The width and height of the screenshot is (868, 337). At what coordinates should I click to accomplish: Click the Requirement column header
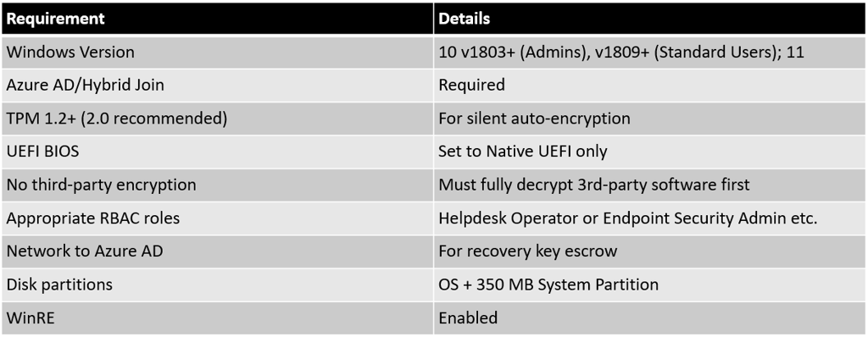(x=218, y=19)
